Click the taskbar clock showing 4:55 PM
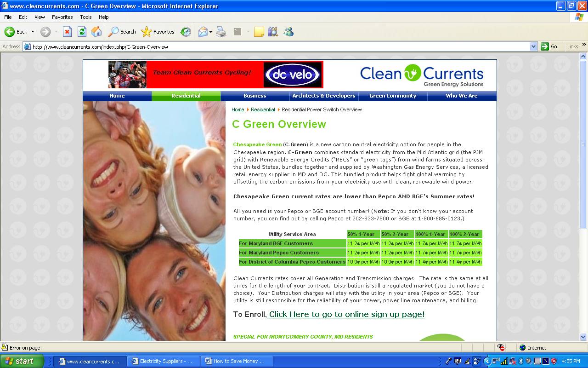The width and height of the screenshot is (588, 368). coord(571,361)
